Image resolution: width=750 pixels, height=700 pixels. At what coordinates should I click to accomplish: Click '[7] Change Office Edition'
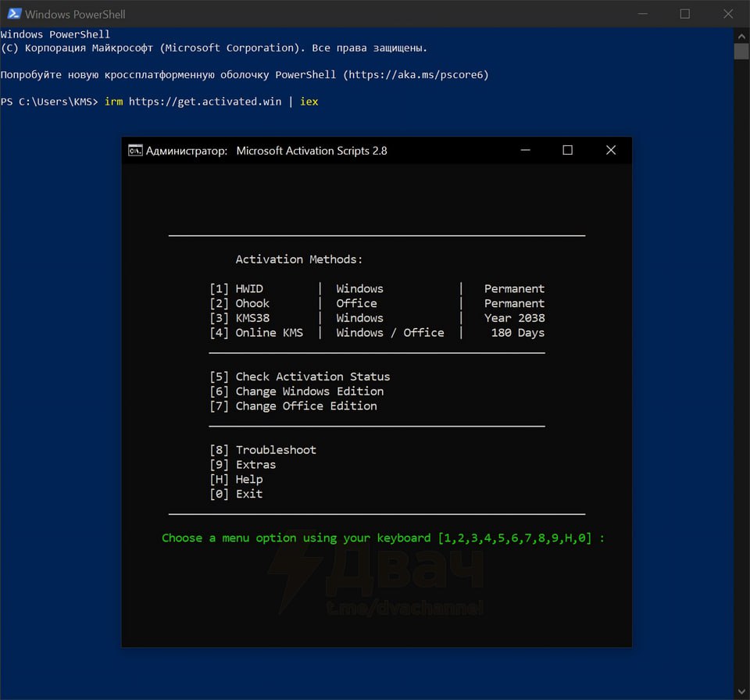pyautogui.click(x=293, y=405)
